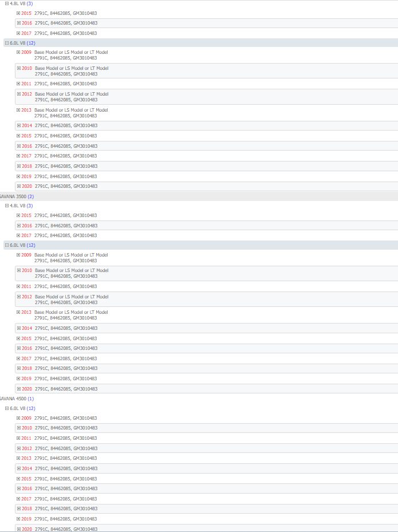Collapse the 4.8L V8 group under Savana 3500

tap(7, 206)
